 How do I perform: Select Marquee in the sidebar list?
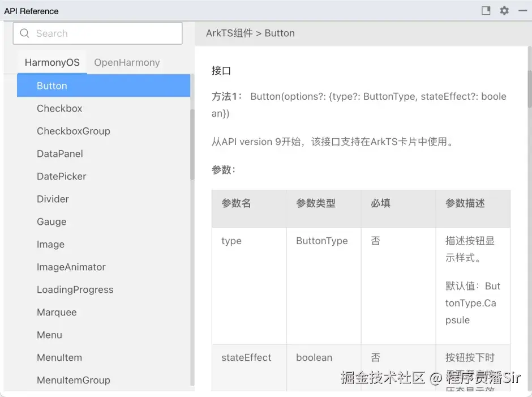pos(104,312)
